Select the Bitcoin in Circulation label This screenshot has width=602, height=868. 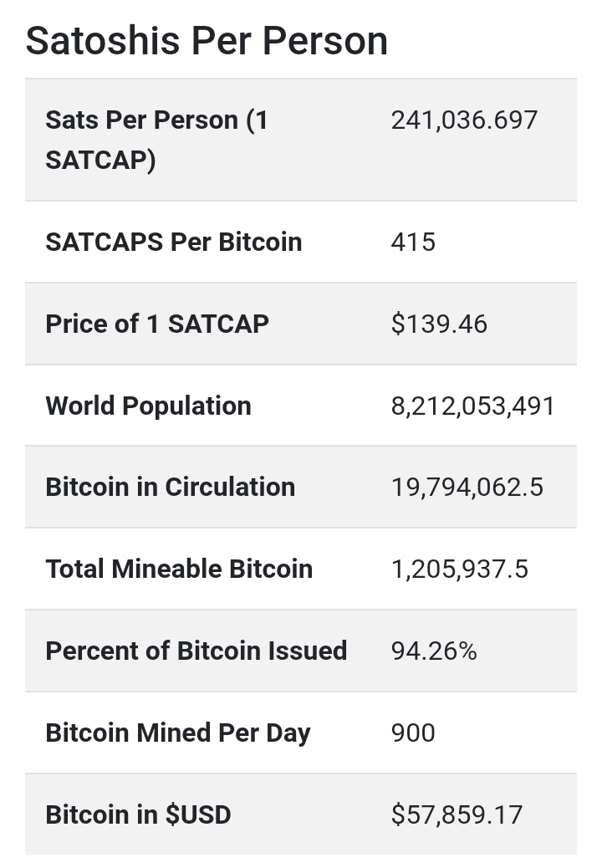click(x=170, y=487)
